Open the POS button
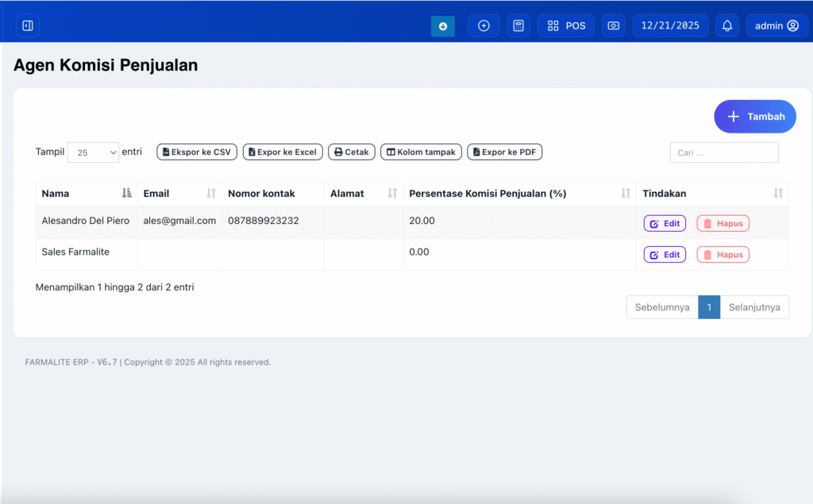Image resolution: width=813 pixels, height=504 pixels. pyautogui.click(x=566, y=25)
